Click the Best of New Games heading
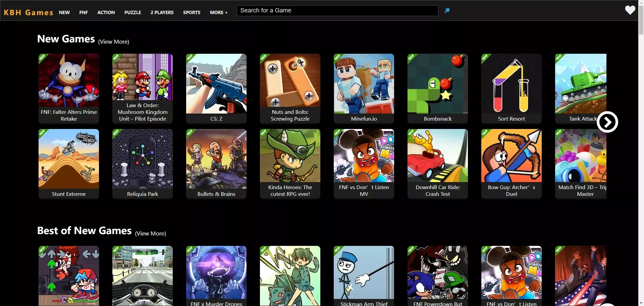 click(84, 231)
